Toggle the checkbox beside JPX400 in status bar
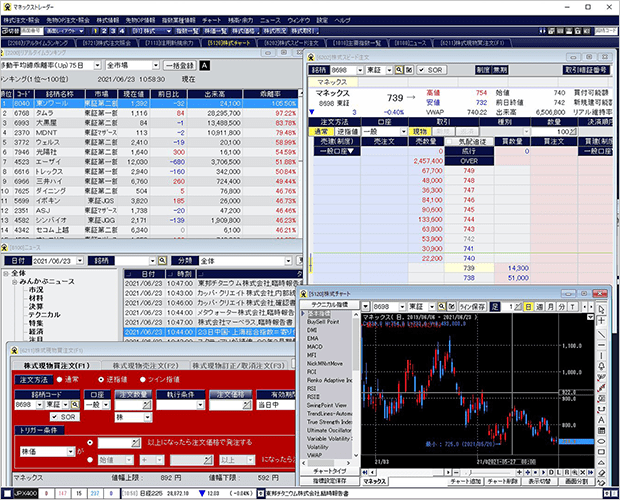 7,494
